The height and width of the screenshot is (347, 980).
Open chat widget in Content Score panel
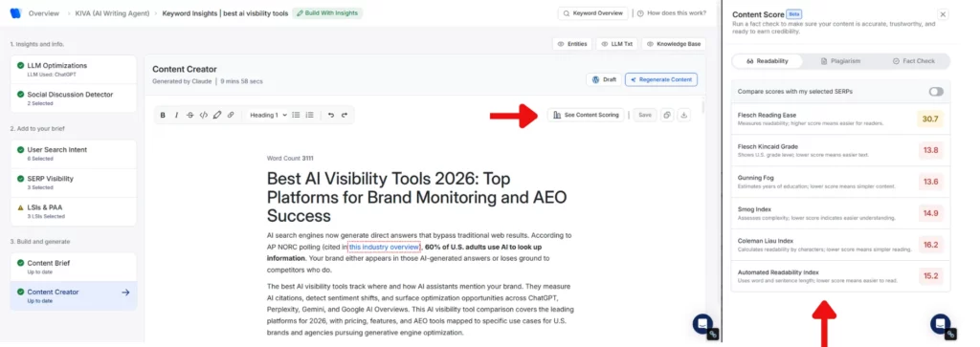click(941, 324)
